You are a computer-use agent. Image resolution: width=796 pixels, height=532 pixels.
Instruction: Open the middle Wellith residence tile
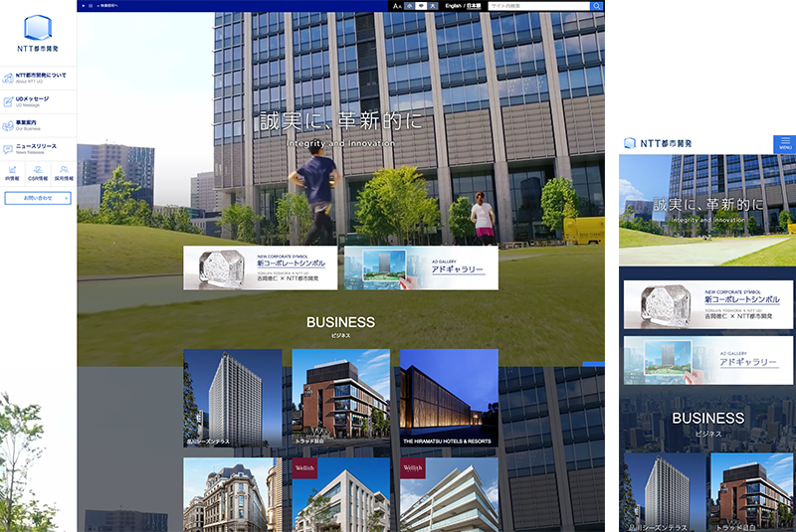point(341,494)
